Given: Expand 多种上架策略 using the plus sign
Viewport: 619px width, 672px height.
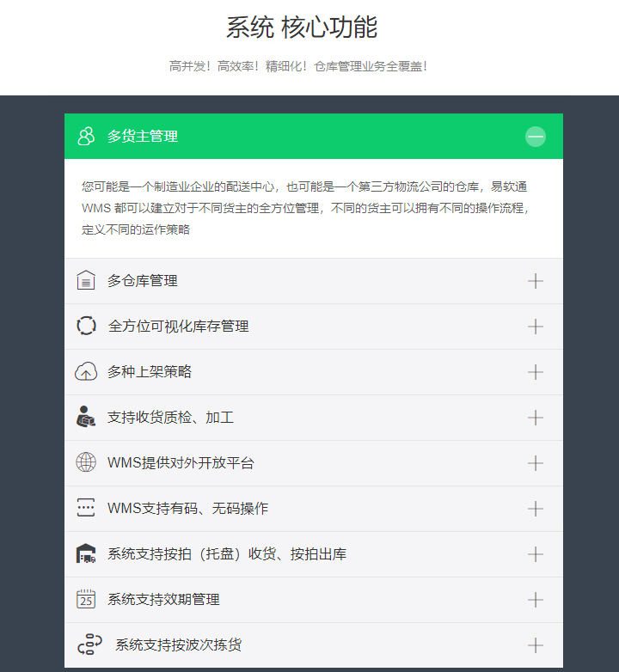Looking at the screenshot, I should coord(536,372).
